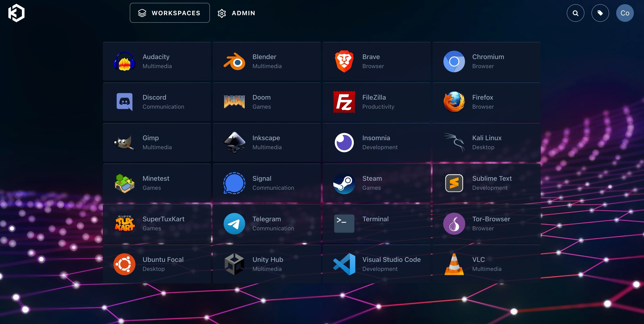
Task: Open the Admin section
Action: point(236,13)
